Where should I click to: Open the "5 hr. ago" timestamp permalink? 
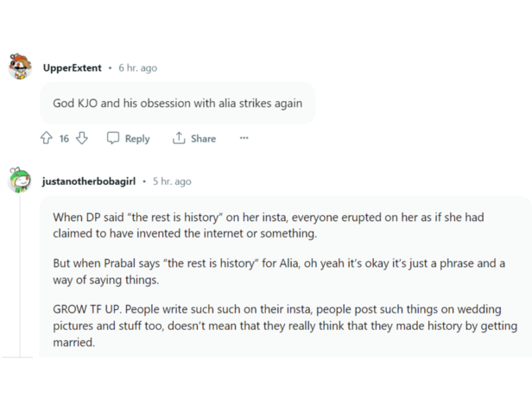pos(172,181)
